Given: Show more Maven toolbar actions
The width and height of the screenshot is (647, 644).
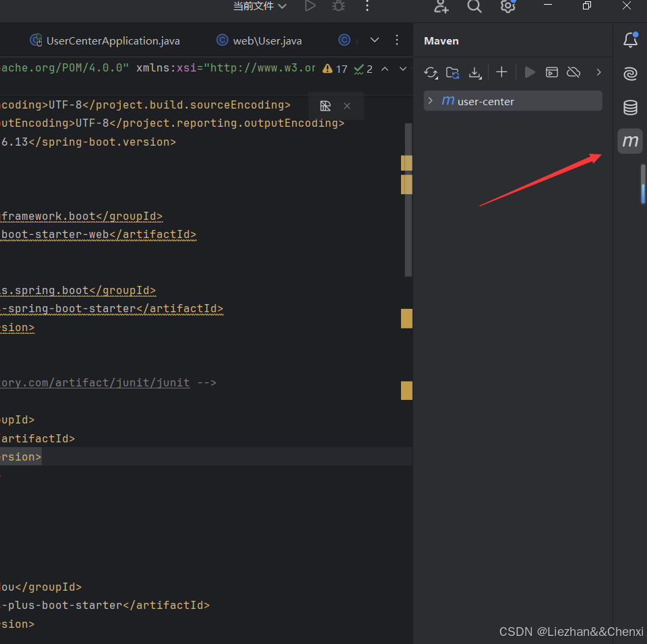Looking at the screenshot, I should click(598, 72).
